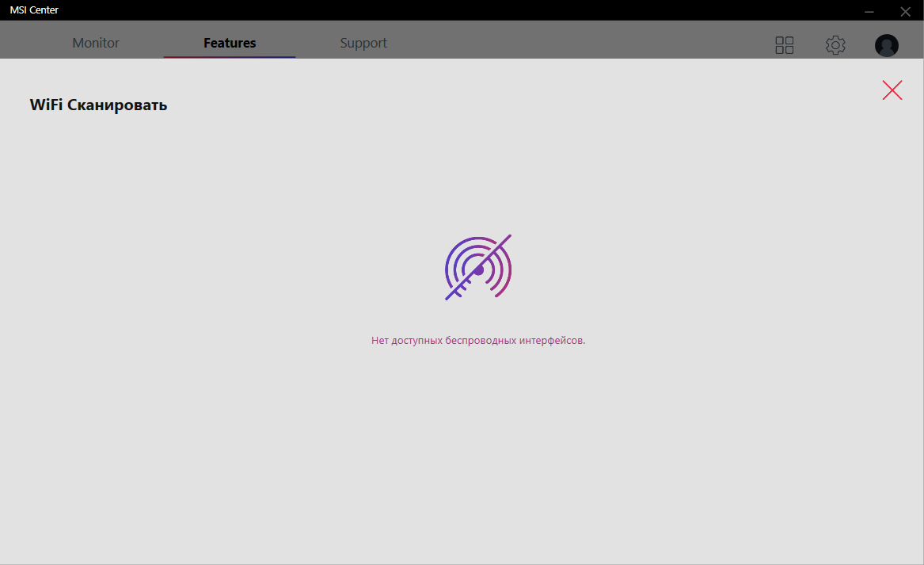Viewport: 924px width, 565px height.
Task: Click the MSI Center title text
Action: pyautogui.click(x=34, y=10)
